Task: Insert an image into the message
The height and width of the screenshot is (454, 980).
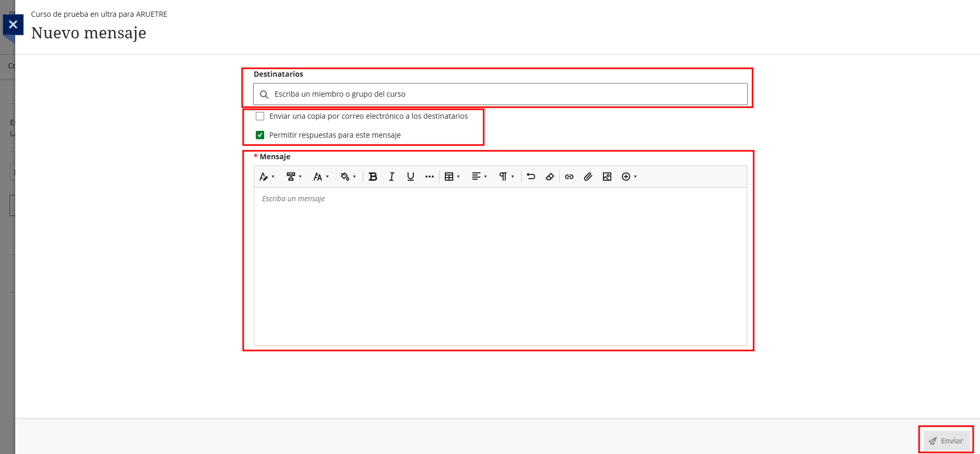Action: (x=607, y=177)
